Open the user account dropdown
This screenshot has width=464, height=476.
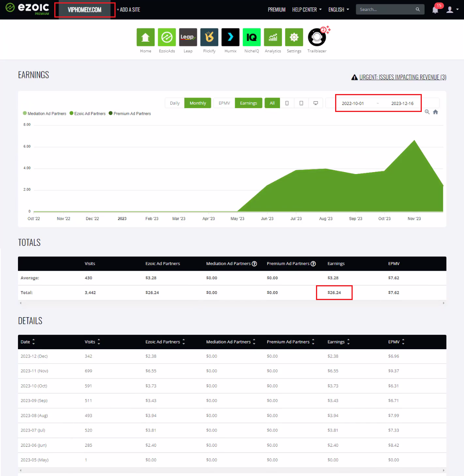click(x=452, y=9)
